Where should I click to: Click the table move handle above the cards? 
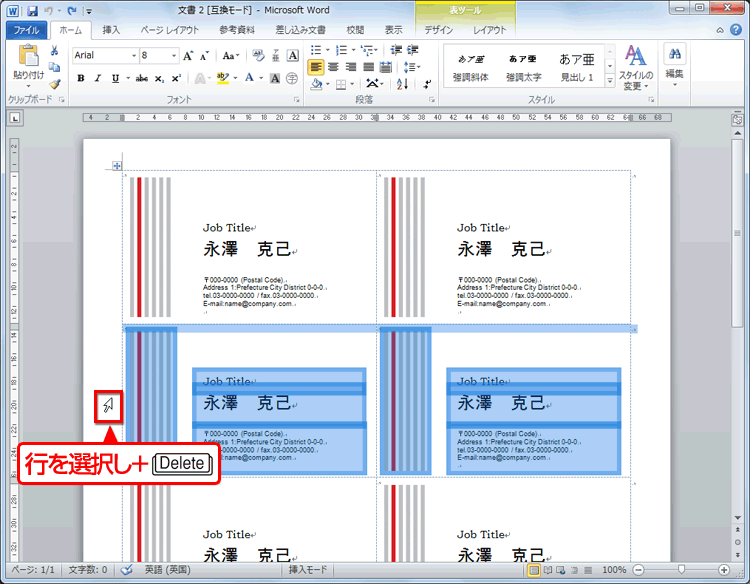[x=117, y=166]
